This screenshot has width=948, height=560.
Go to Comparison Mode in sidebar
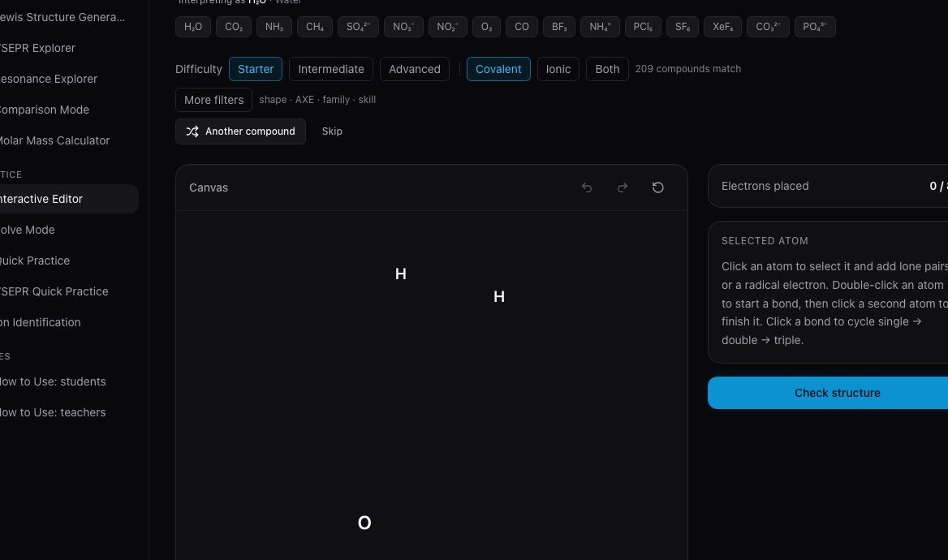(x=44, y=110)
